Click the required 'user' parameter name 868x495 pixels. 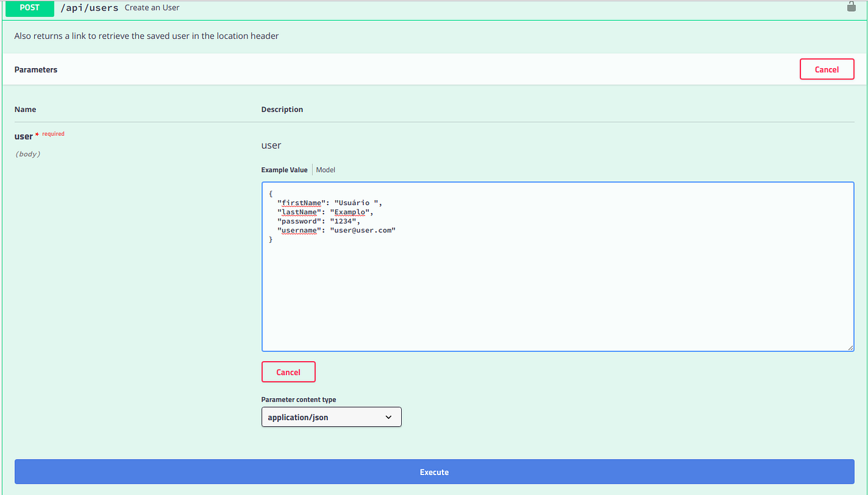coord(23,136)
